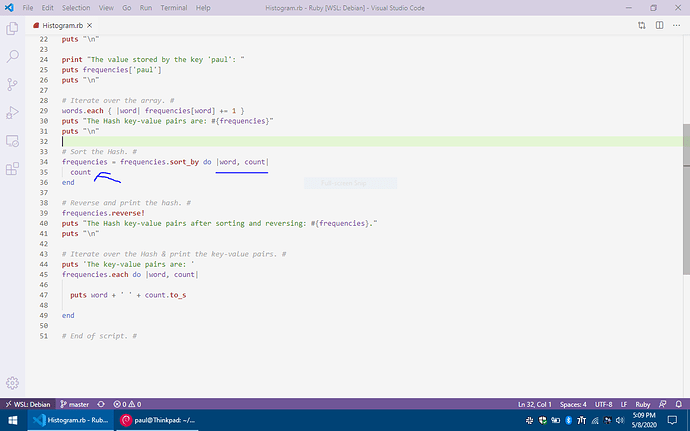
Task: Open the errors and warnings counter
Action: tap(127, 404)
